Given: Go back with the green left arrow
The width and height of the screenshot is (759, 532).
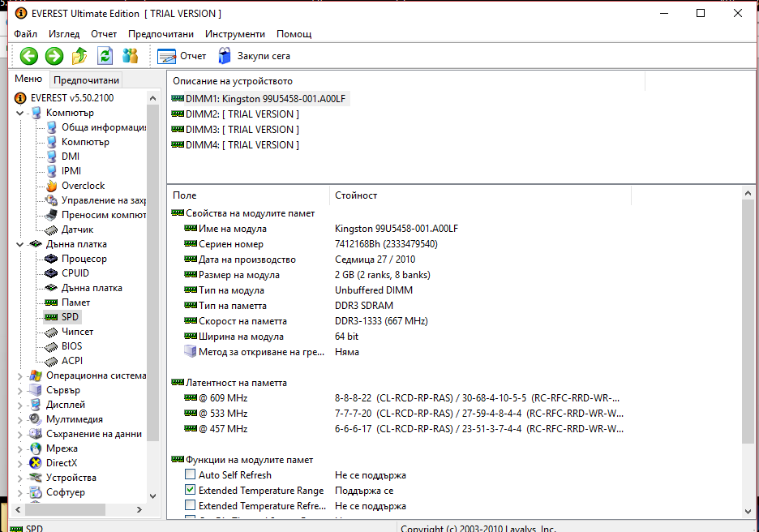Looking at the screenshot, I should (29, 56).
